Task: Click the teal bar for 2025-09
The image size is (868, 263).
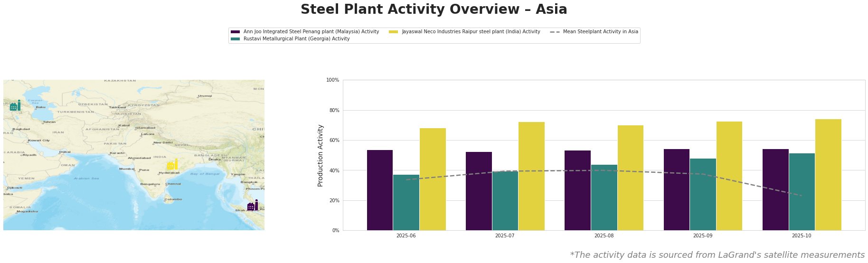Action: [703, 195]
